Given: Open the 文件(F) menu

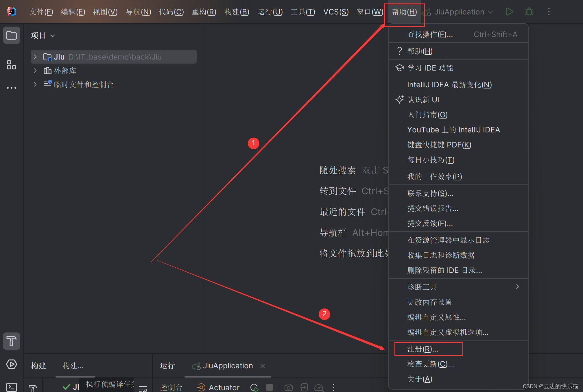Looking at the screenshot, I should click(x=41, y=12).
